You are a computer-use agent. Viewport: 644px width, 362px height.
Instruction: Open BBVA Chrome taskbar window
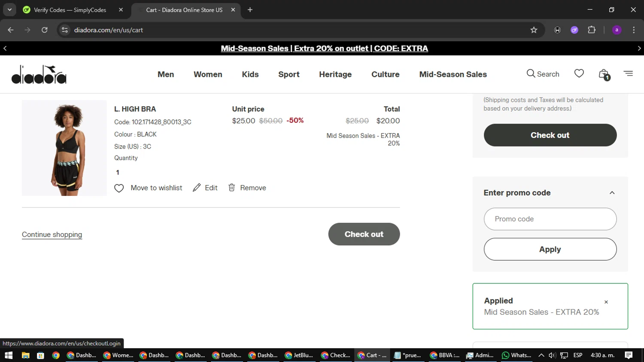tap(445, 355)
